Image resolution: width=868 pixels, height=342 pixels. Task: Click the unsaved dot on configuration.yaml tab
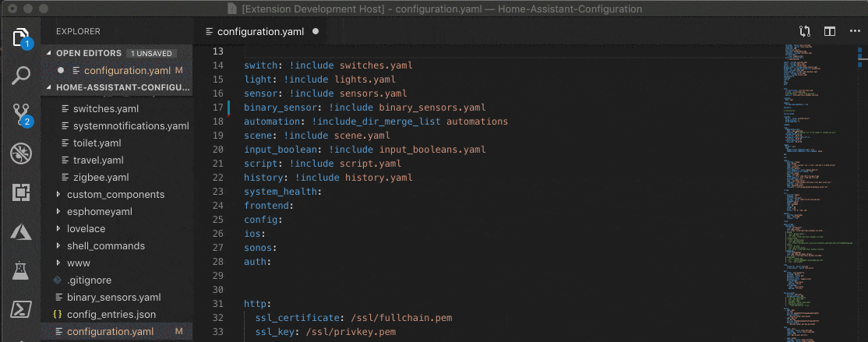tap(316, 31)
